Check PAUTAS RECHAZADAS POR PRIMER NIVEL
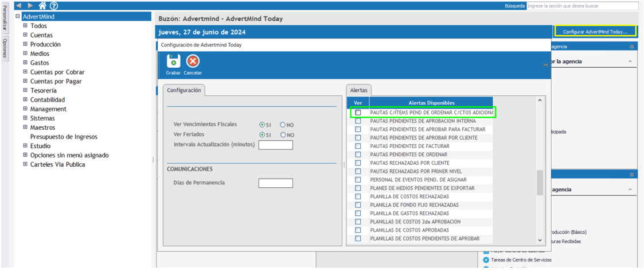Image resolution: width=644 pixels, height=270 pixels. tap(358, 171)
